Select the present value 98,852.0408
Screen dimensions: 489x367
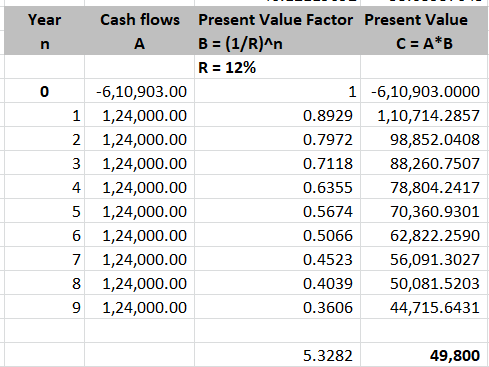(x=424, y=139)
